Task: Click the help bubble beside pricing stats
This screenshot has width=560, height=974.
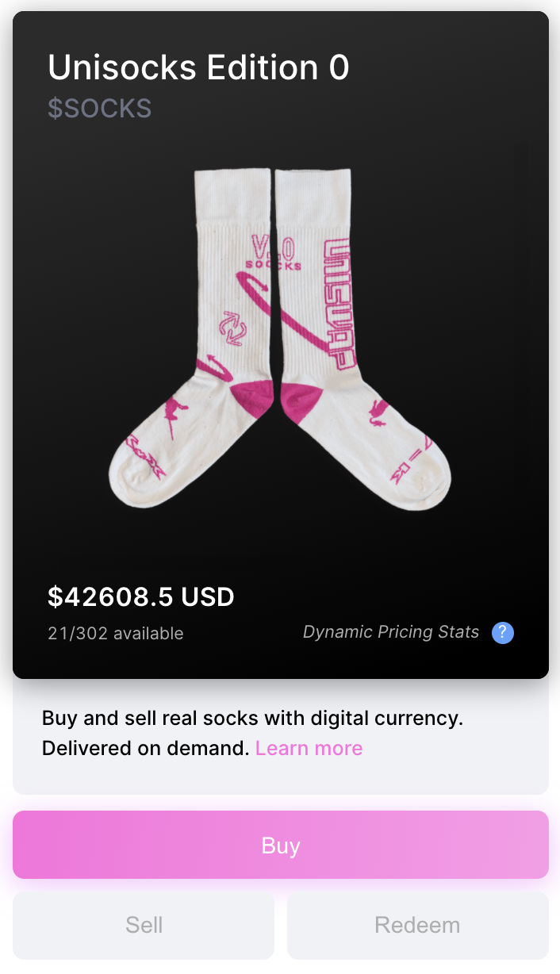Action: click(502, 632)
